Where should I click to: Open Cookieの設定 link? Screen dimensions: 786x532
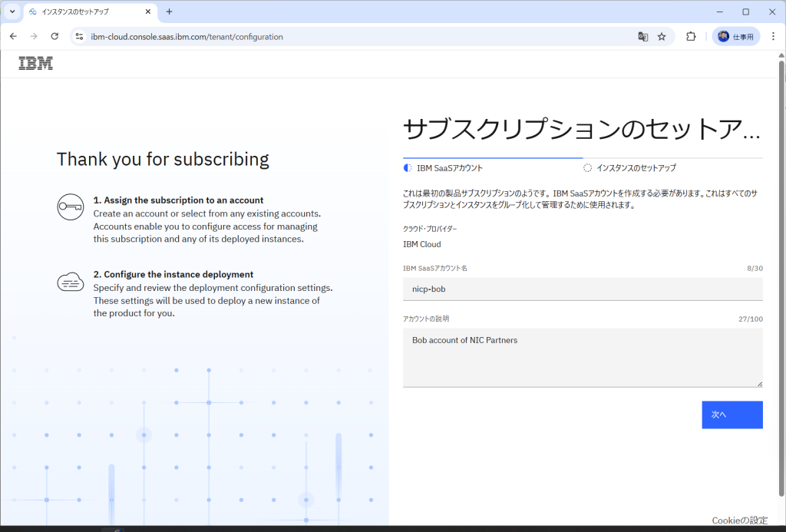click(x=739, y=520)
